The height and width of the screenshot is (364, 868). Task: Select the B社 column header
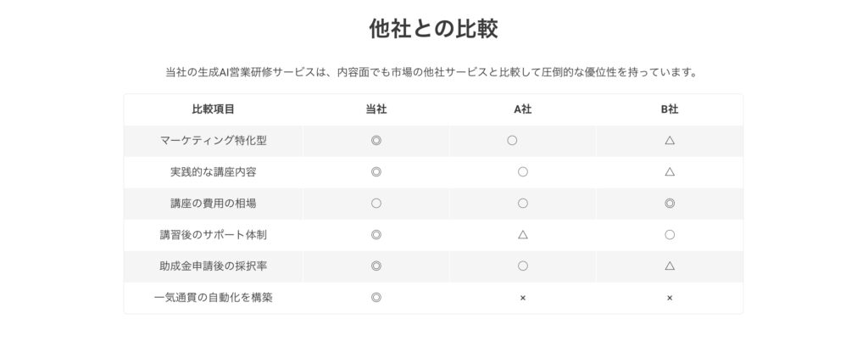point(670,109)
